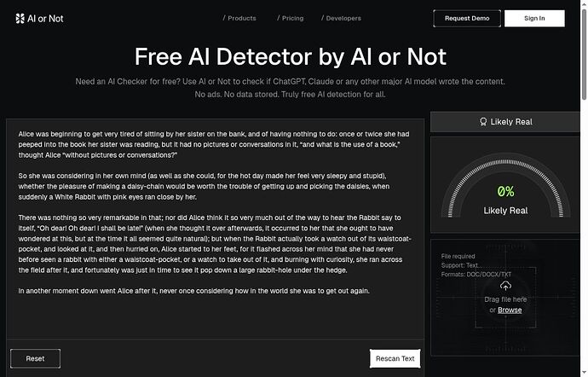Click Rescan Text button

tap(395, 358)
